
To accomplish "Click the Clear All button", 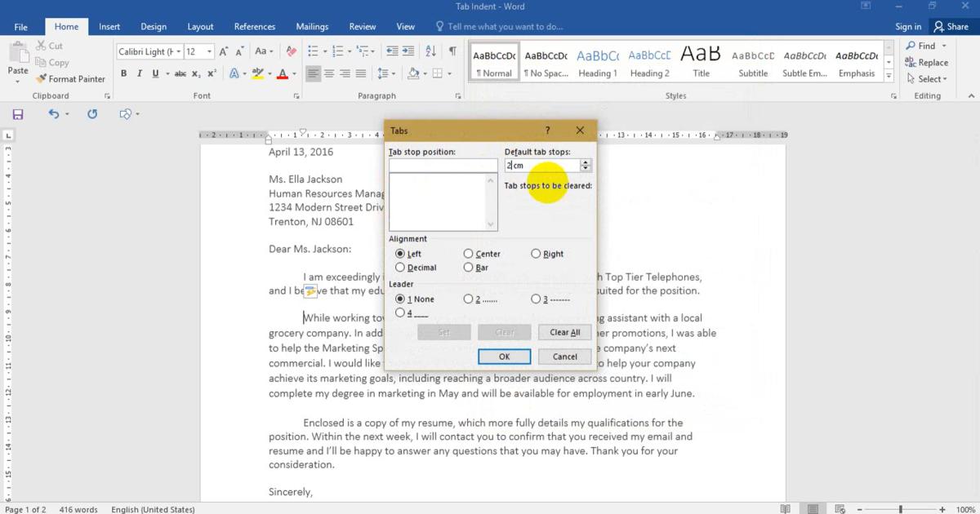I will [565, 332].
